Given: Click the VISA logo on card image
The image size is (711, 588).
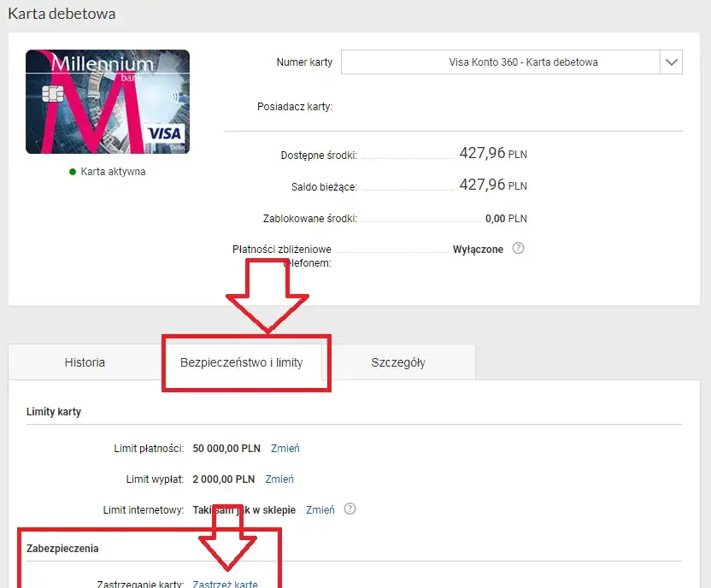Looking at the screenshot, I should (x=164, y=134).
